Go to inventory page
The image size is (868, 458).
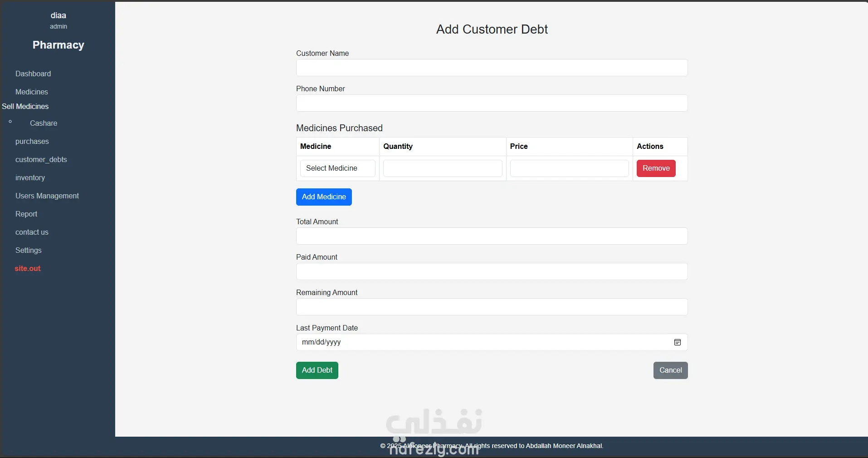click(30, 177)
